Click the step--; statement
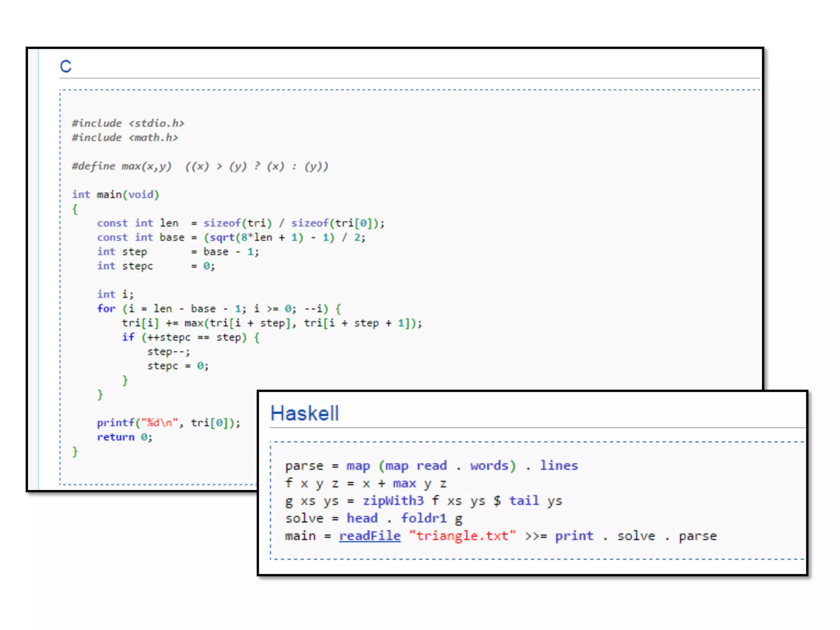This screenshot has width=840, height=630. 168,352
